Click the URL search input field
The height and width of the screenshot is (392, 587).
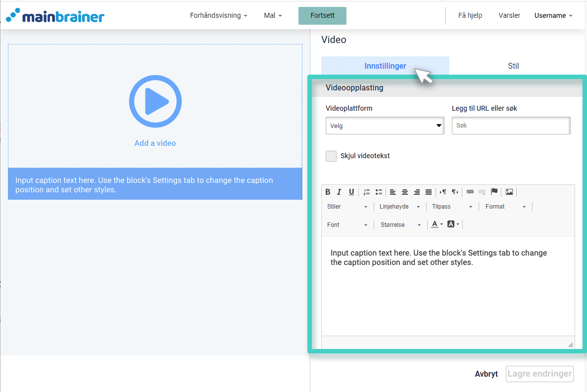point(511,126)
